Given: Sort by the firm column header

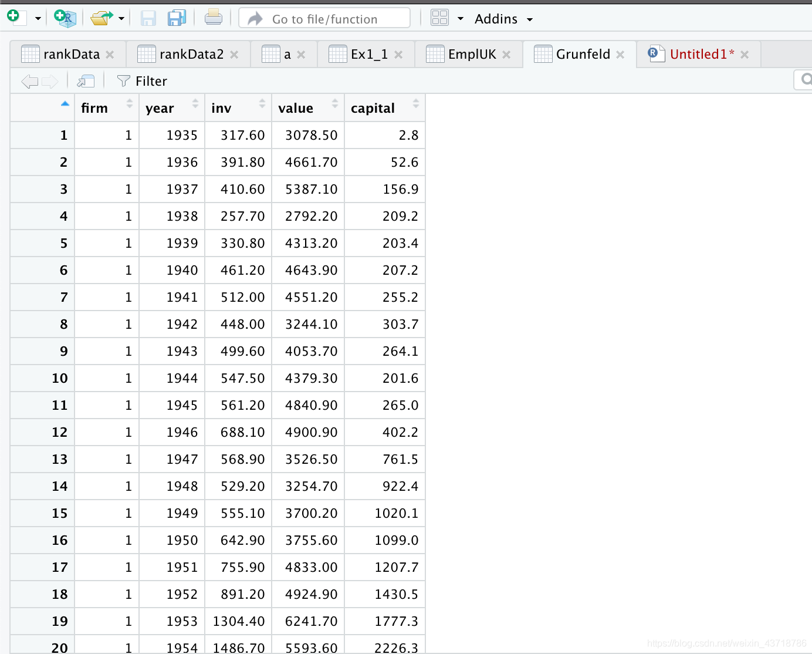Looking at the screenshot, I should 107,108.
